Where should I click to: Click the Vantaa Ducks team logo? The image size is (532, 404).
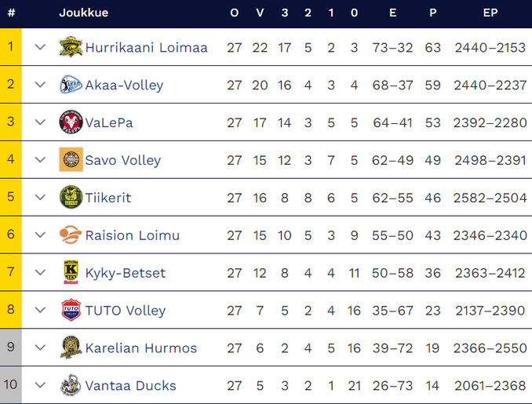point(71,386)
